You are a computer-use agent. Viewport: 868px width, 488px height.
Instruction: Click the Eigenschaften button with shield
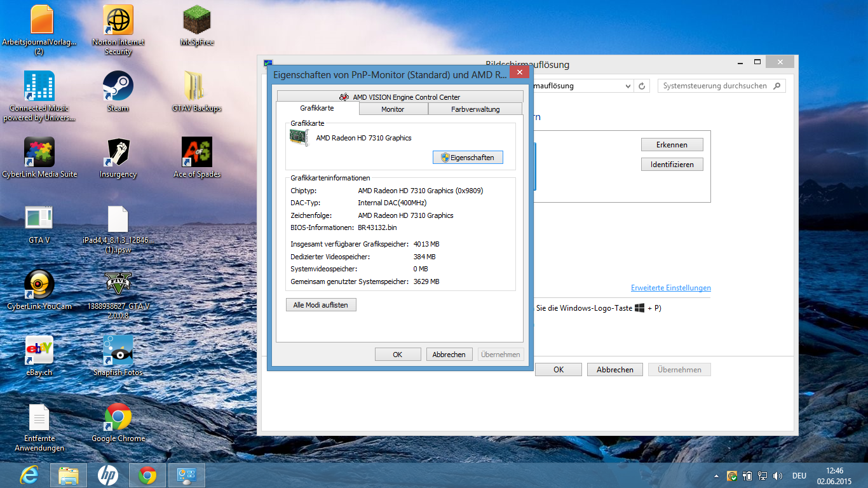pyautogui.click(x=468, y=157)
